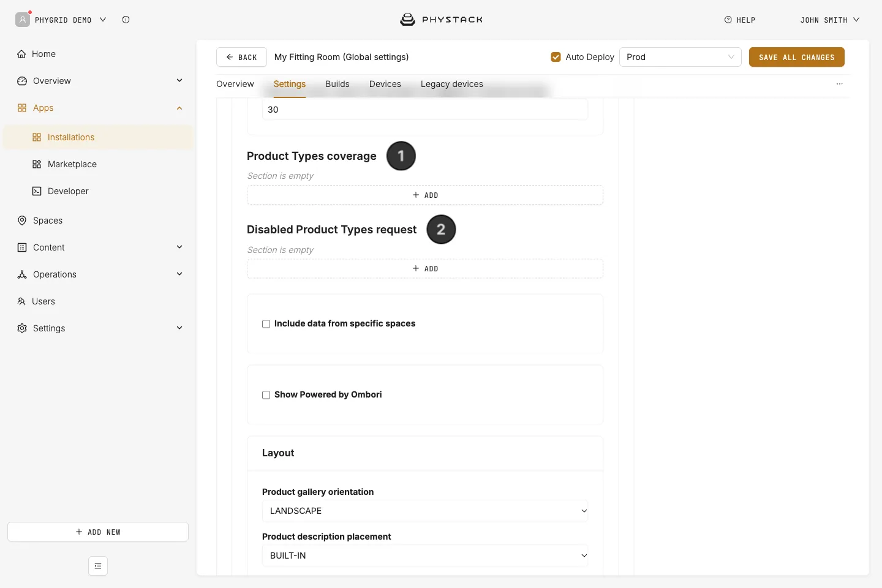Open the John Smith user menu
The image size is (882, 588).
[x=830, y=20]
